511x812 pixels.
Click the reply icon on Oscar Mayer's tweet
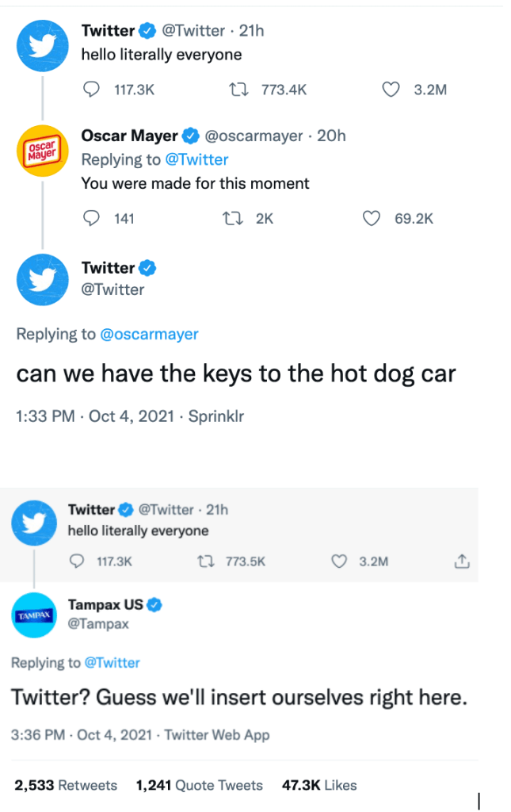(x=93, y=219)
